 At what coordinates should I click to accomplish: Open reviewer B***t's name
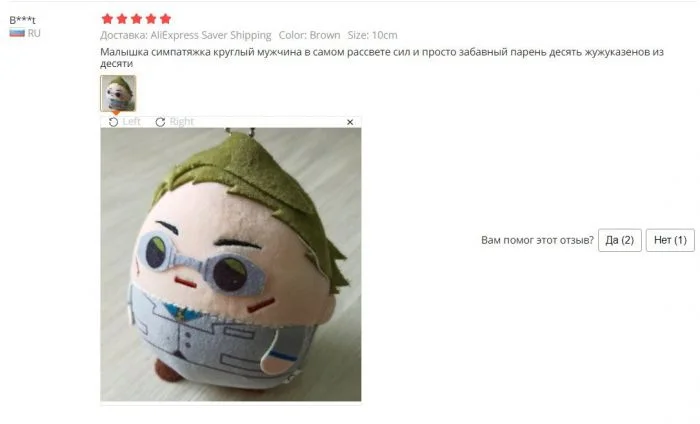(x=22, y=20)
